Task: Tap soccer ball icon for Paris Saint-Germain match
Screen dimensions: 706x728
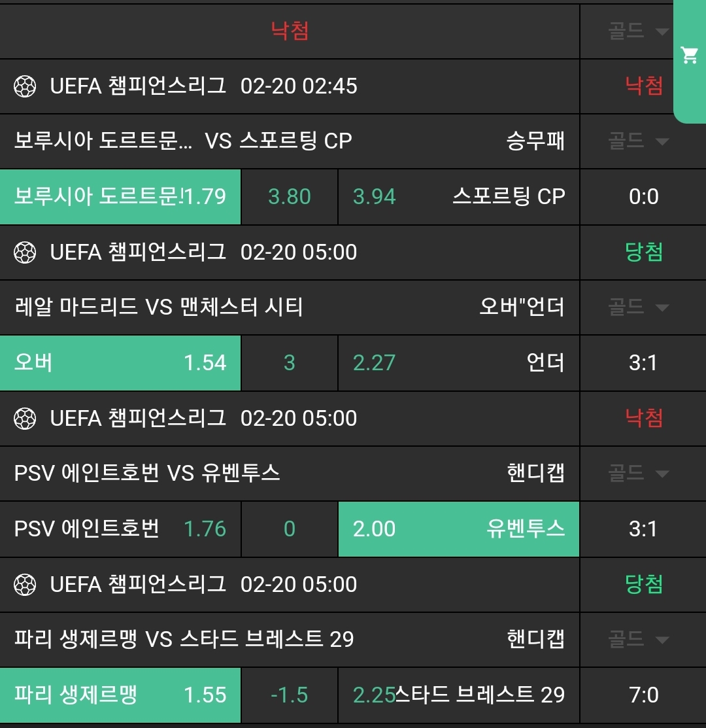Action: coord(25,585)
